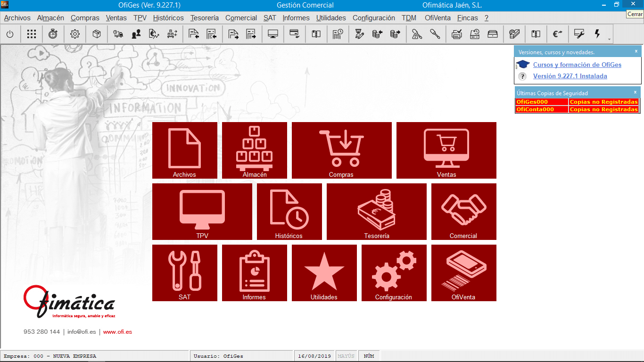The width and height of the screenshot is (644, 362).
Task: Open the Archivos menu
Action: [17, 18]
